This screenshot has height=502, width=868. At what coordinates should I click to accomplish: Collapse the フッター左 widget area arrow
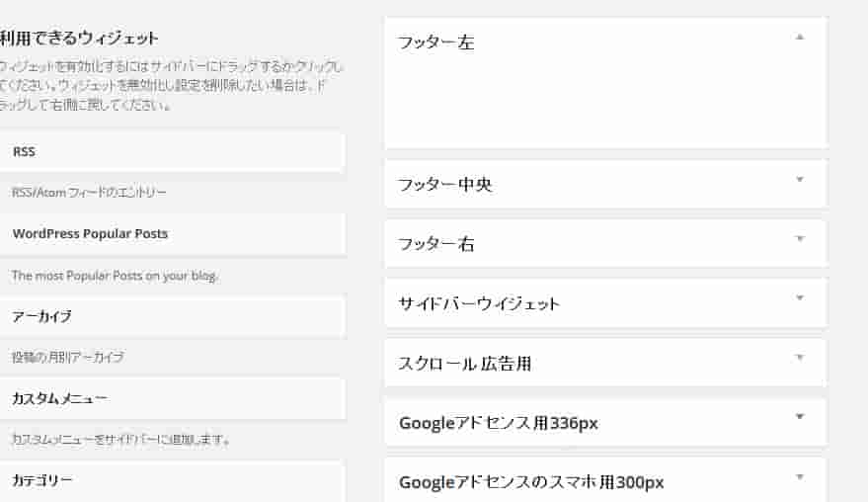click(800, 38)
